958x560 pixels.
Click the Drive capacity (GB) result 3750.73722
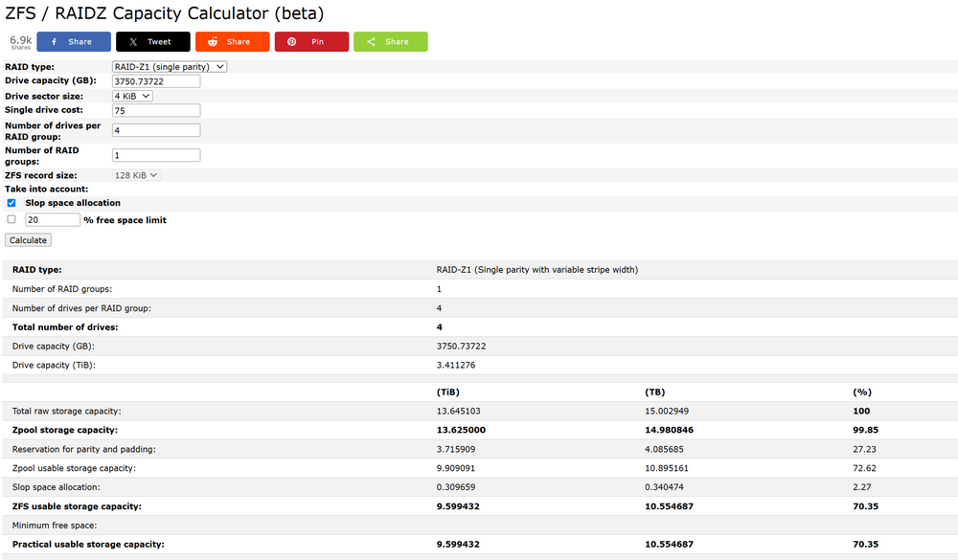pyautogui.click(x=462, y=347)
